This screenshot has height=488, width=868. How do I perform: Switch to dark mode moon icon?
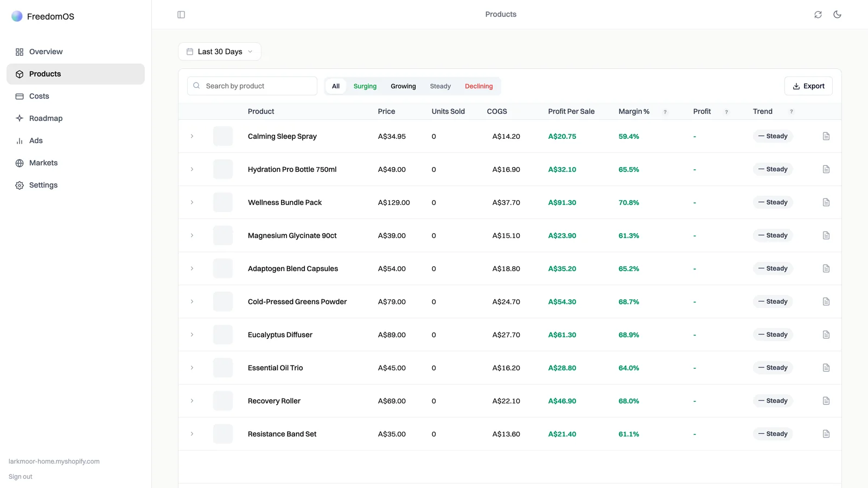pos(838,15)
